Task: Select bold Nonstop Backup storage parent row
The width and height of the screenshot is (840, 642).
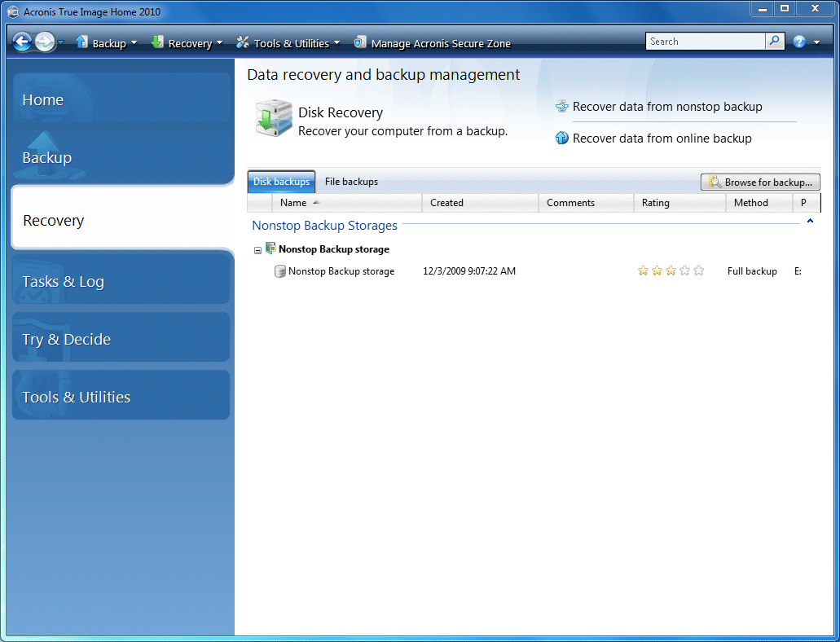Action: click(x=334, y=249)
